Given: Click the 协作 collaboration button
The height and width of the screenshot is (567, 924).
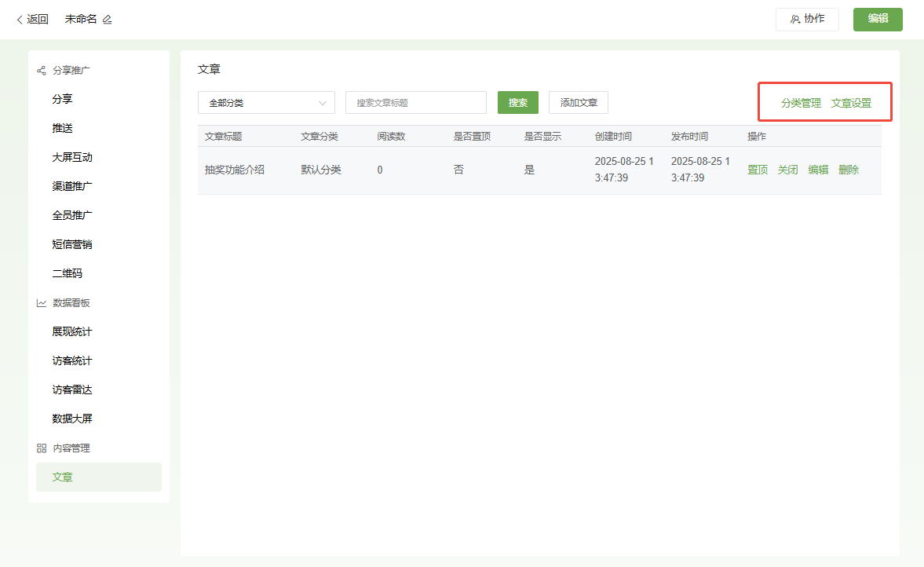Looking at the screenshot, I should click(x=807, y=19).
